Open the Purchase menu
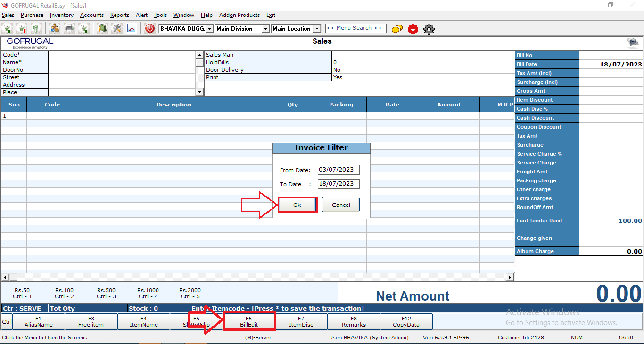Viewport: 644px width, 344px height. (32, 15)
